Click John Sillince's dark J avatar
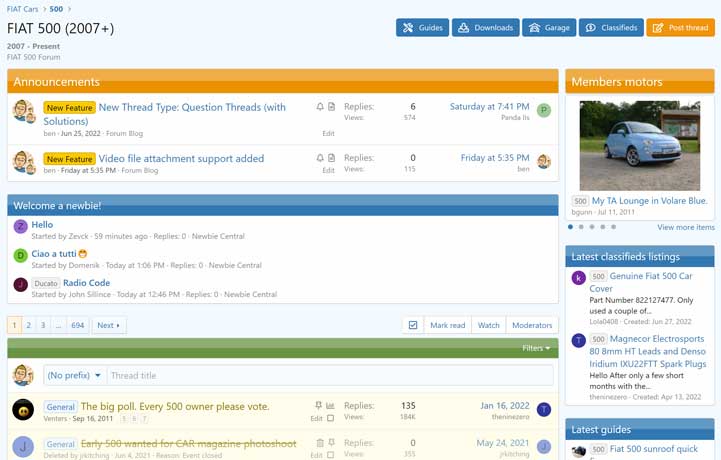Viewport: 721px width, 460px height. click(x=20, y=284)
